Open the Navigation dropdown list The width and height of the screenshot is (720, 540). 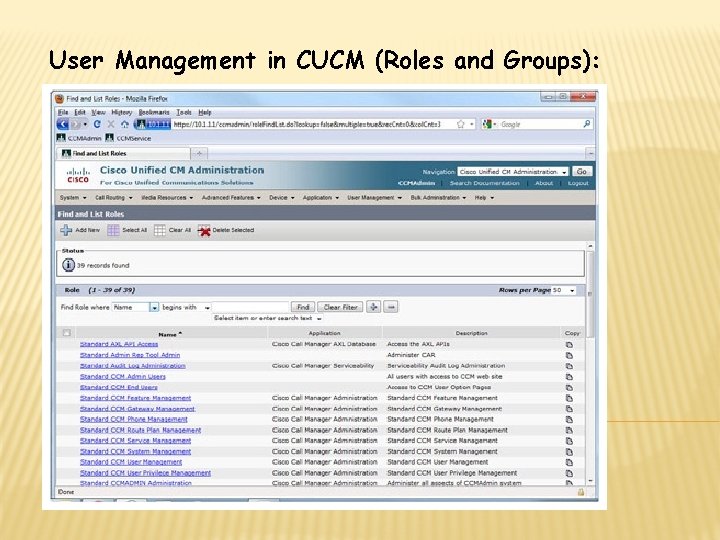[x=513, y=172]
